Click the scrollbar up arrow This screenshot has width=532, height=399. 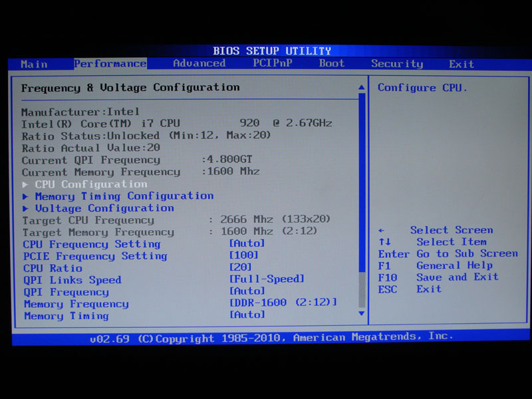point(362,88)
